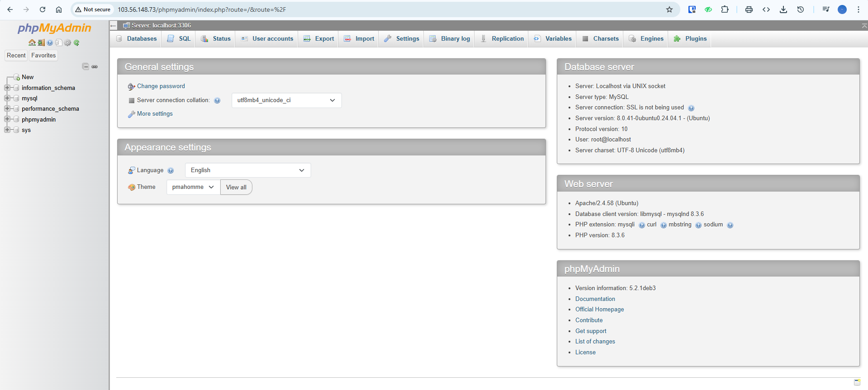This screenshot has width=868, height=390.
Task: Open the Binary log tab
Action: coord(450,39)
